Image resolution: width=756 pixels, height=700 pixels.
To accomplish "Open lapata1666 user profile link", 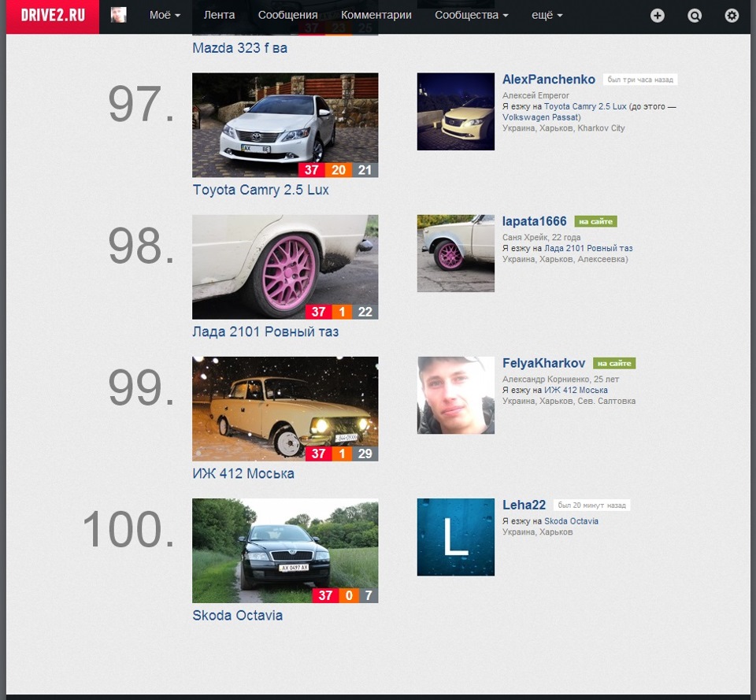I will point(534,221).
